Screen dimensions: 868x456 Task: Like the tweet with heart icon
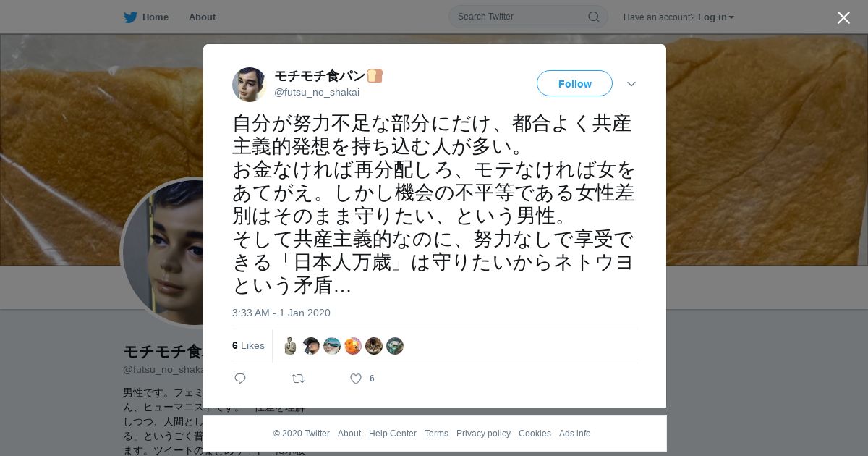point(356,379)
